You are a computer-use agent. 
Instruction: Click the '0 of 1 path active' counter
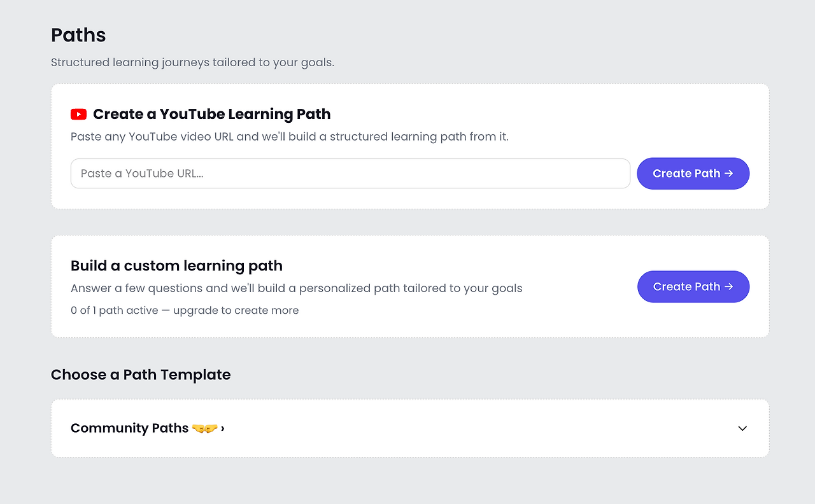coord(115,311)
